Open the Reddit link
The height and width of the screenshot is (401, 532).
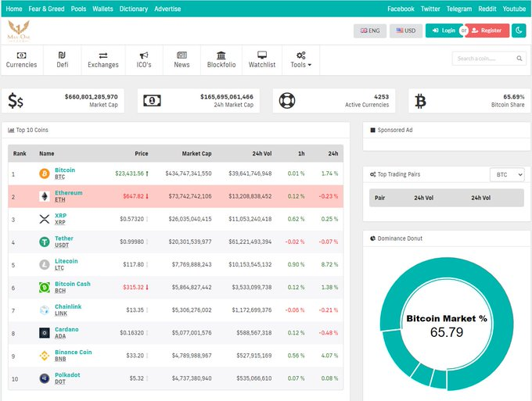pyautogui.click(x=487, y=9)
